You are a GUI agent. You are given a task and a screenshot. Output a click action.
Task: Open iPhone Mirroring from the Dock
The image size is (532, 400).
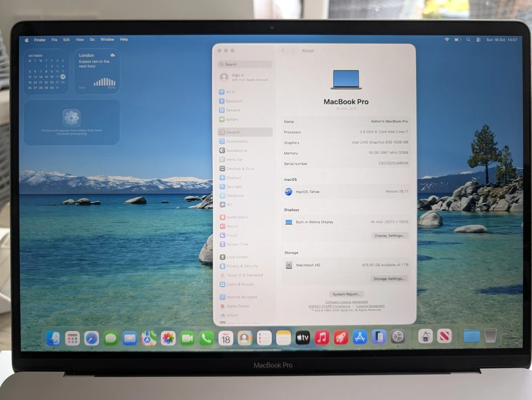(x=378, y=337)
